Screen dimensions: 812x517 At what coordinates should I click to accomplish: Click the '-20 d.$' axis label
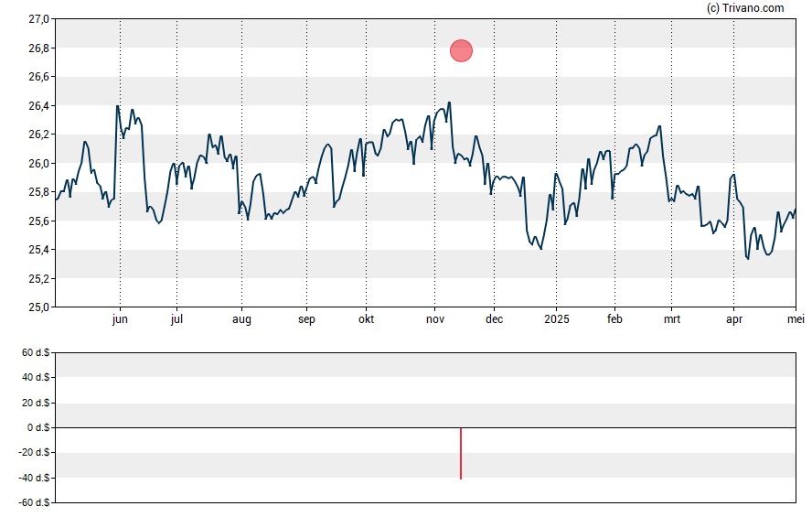34,453
